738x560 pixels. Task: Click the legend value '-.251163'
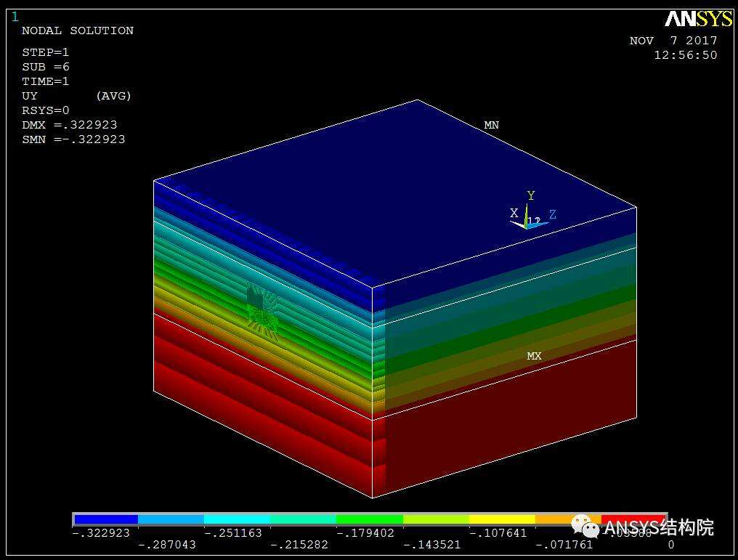click(233, 533)
